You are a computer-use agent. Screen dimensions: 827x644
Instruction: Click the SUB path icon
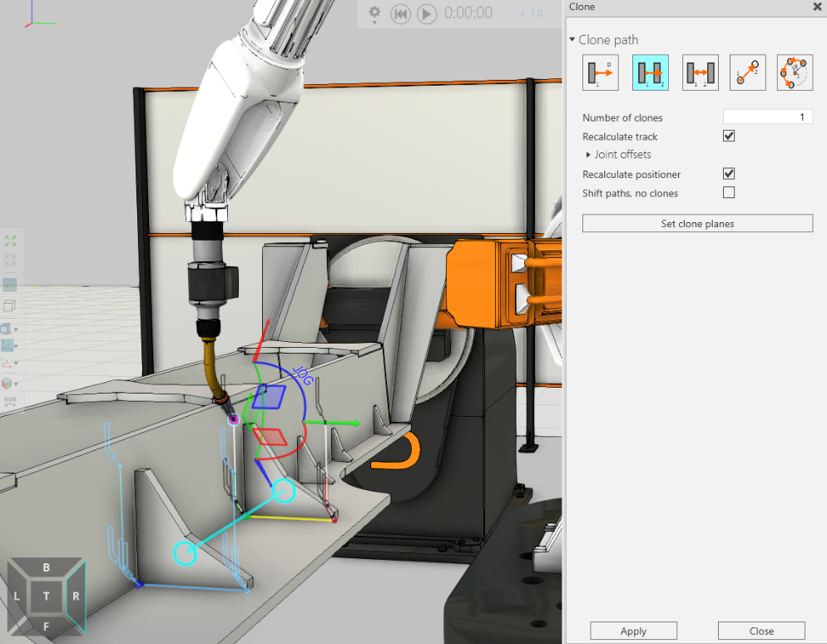pyautogui.click(x=10, y=401)
